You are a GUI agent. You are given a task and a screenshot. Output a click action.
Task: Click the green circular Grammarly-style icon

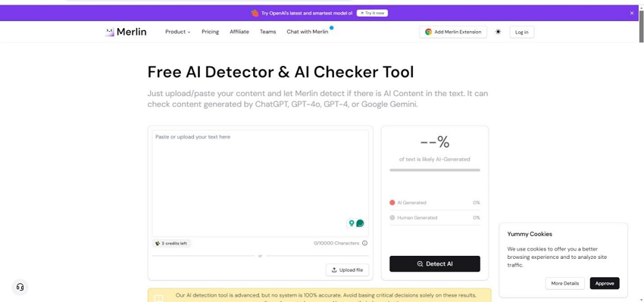click(x=360, y=223)
